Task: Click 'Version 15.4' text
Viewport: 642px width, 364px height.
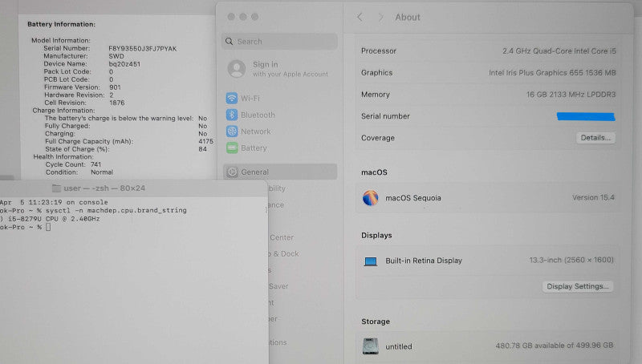Action: [593, 197]
